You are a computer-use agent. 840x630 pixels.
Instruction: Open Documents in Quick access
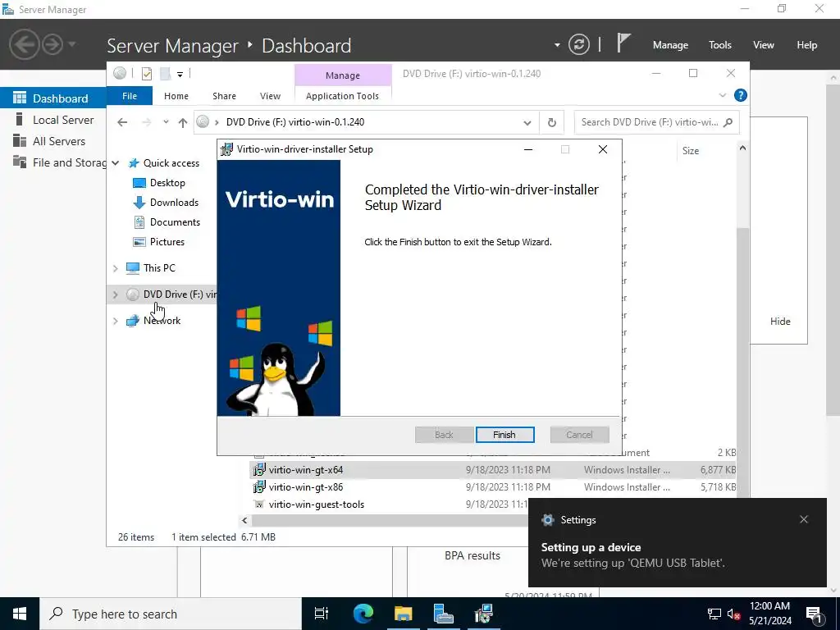pos(175,222)
